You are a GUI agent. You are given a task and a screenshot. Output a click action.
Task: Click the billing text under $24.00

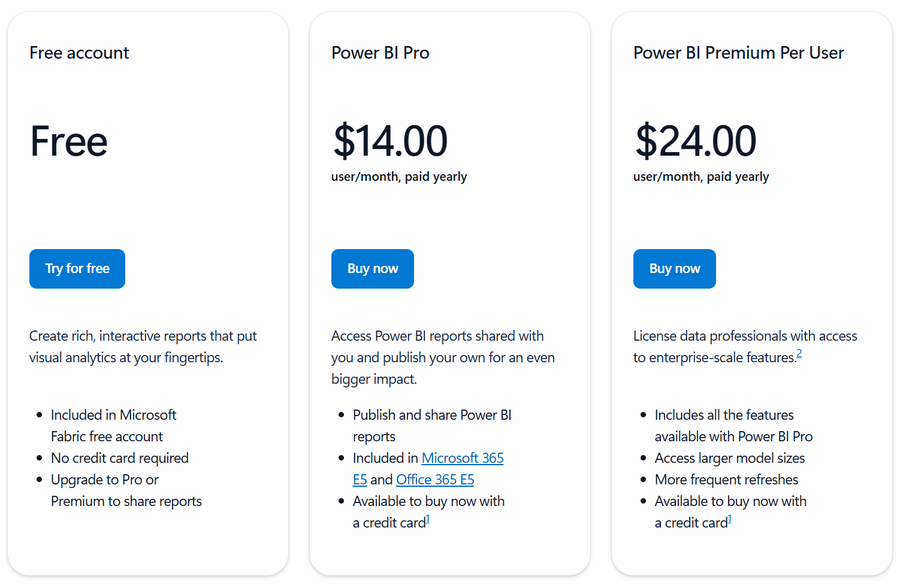coord(701,177)
